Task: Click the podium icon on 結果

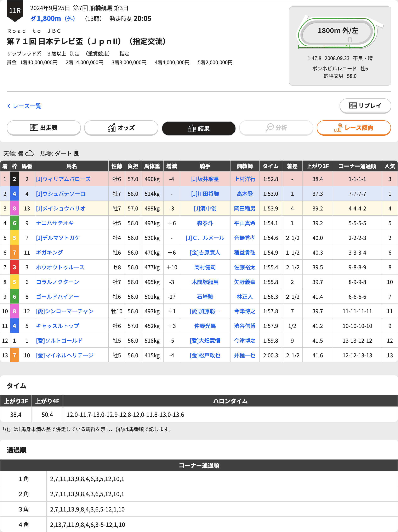Action: 192,129
